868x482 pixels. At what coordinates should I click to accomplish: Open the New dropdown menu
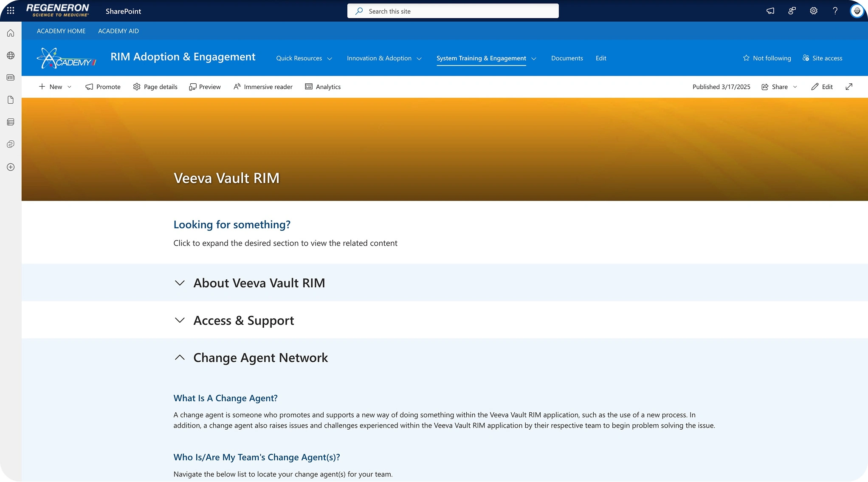click(55, 87)
